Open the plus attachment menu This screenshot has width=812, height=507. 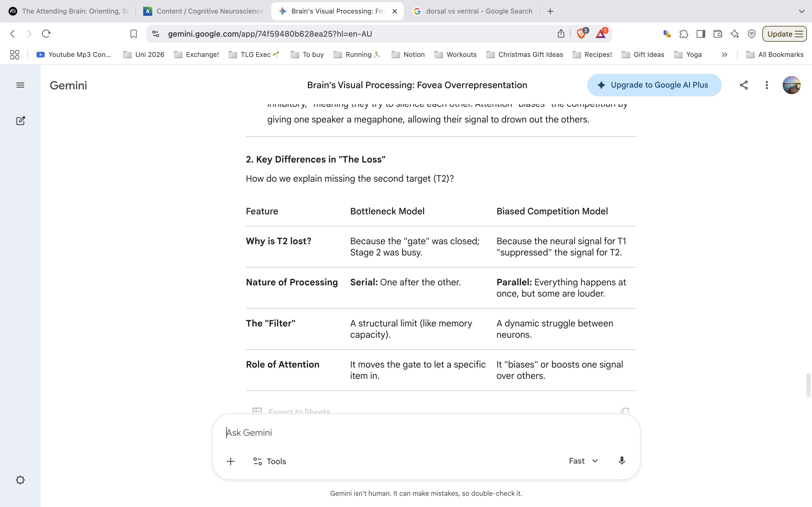click(231, 461)
